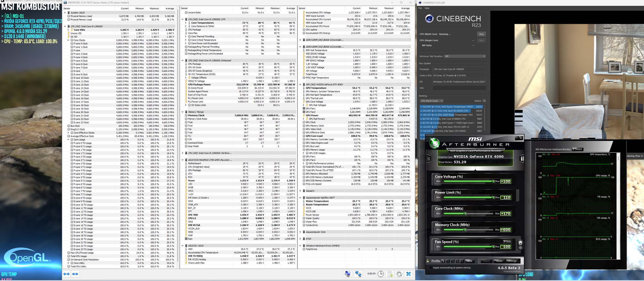Image resolution: width=644 pixels, height=281 pixels.
Task: Expand the Aquaero sensor group
Action: click(300, 191)
